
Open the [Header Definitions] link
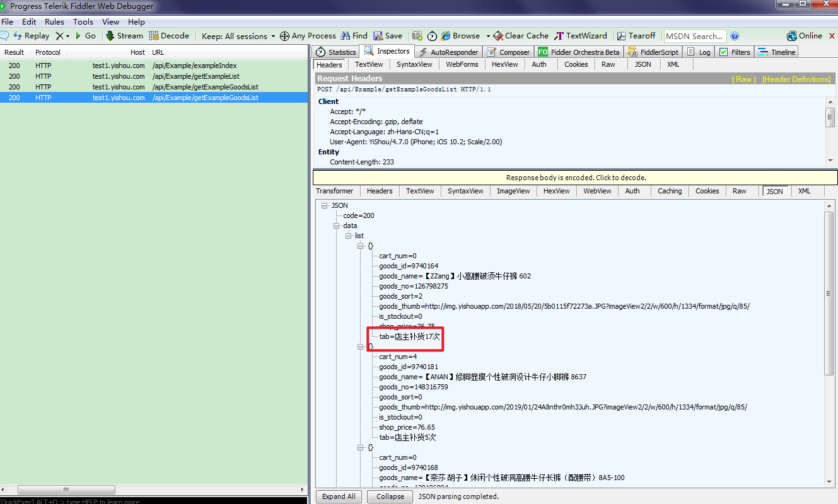pyautogui.click(x=796, y=79)
